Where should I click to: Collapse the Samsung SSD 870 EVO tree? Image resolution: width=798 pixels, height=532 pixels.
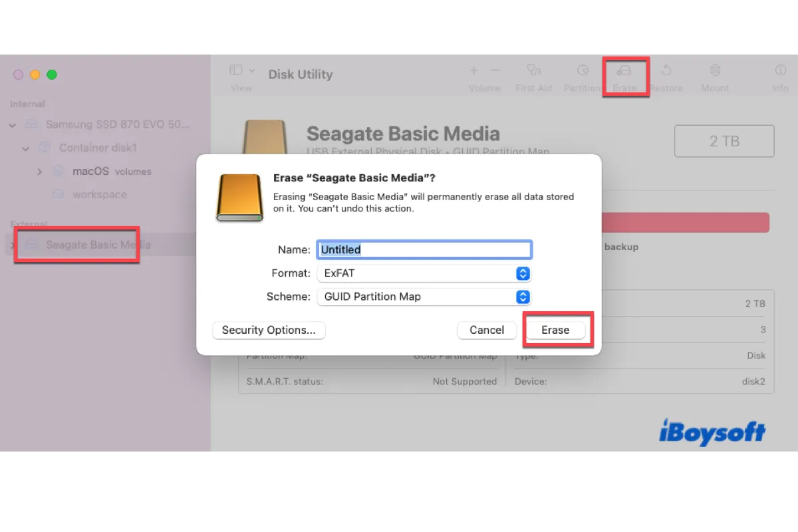click(13, 125)
